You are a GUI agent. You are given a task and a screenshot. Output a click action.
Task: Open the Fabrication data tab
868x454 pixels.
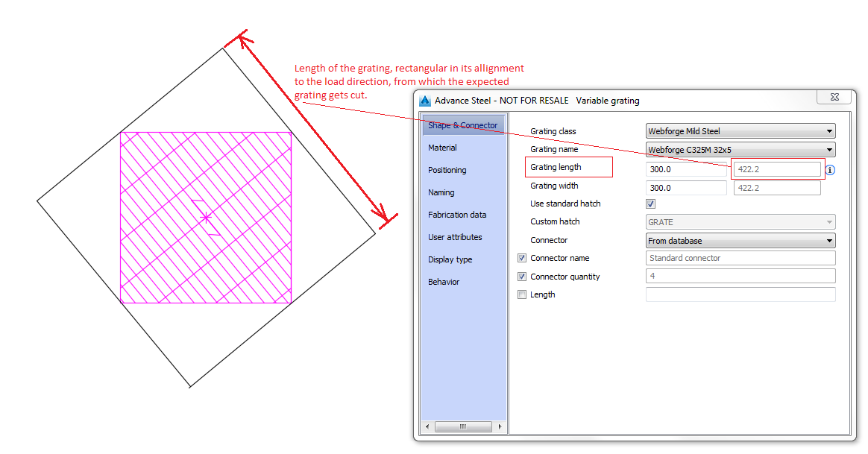pos(457,215)
